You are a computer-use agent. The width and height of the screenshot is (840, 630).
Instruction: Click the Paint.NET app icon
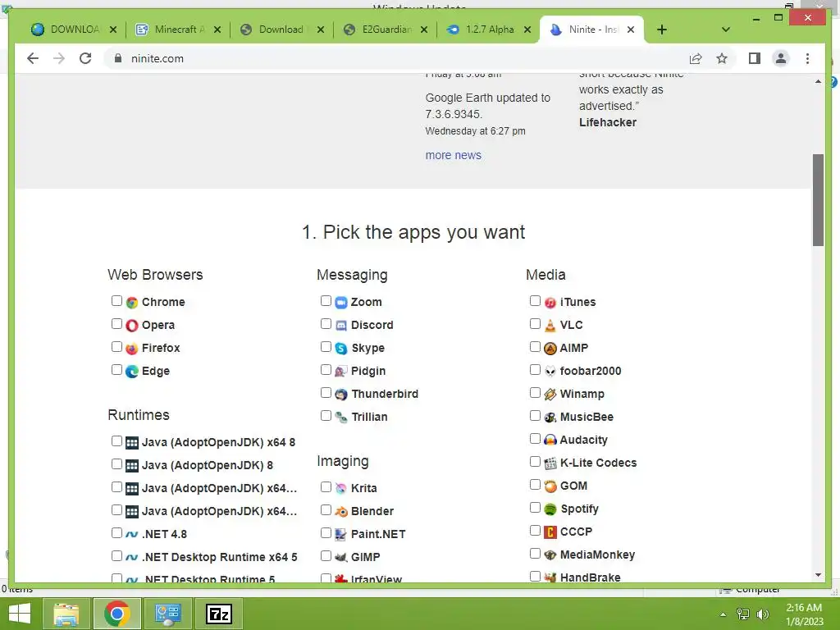click(x=341, y=535)
